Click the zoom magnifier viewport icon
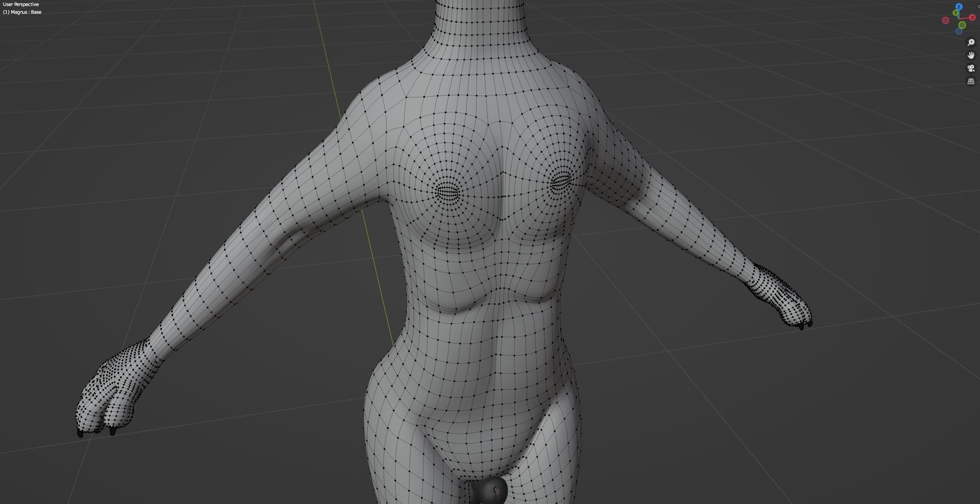Screen dimensions: 980x504 click(x=971, y=42)
